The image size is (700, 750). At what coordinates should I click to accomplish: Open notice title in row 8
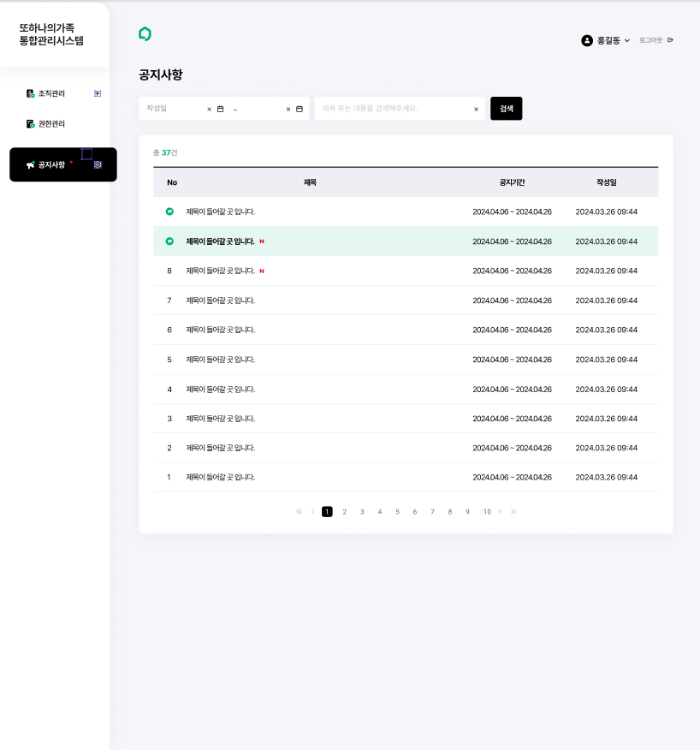click(x=221, y=271)
